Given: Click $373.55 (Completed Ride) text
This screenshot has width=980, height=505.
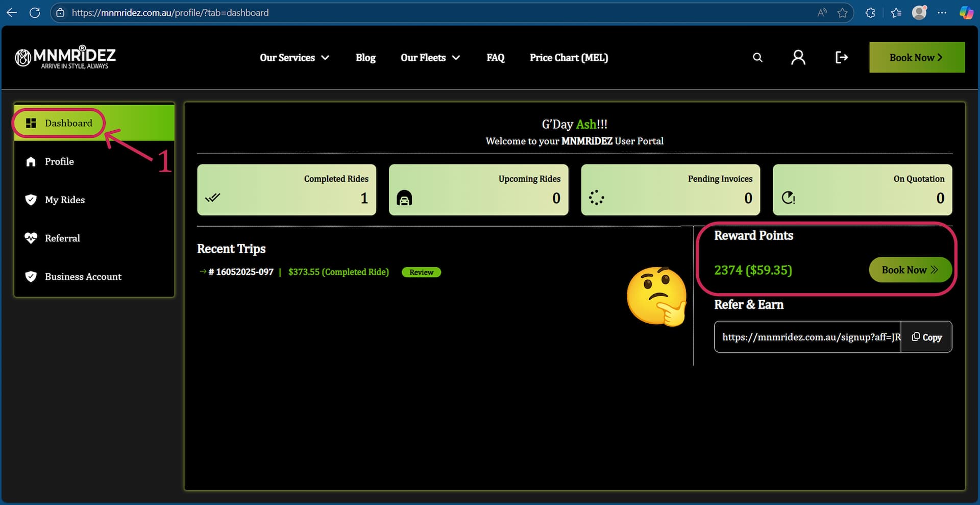Looking at the screenshot, I should pyautogui.click(x=338, y=272).
